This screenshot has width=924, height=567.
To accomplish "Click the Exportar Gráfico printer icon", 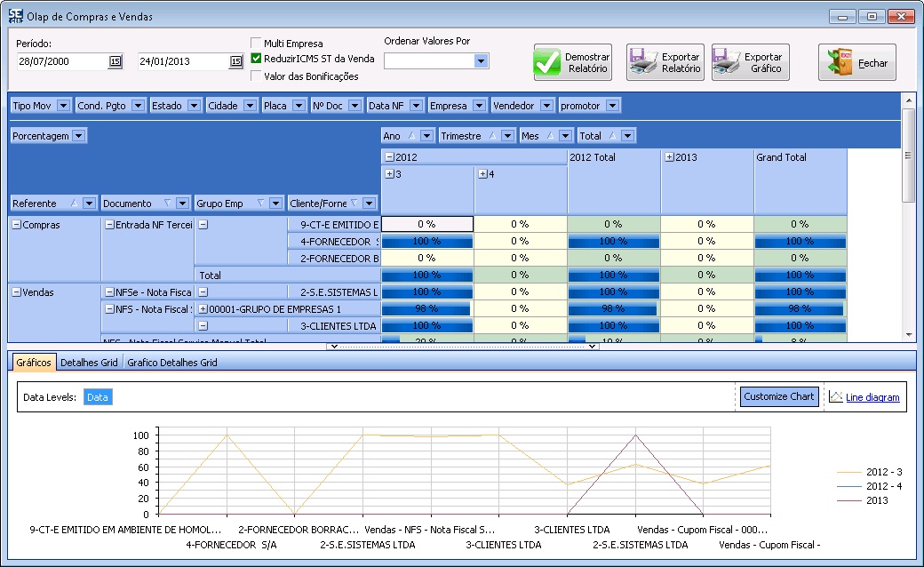I will click(x=728, y=63).
